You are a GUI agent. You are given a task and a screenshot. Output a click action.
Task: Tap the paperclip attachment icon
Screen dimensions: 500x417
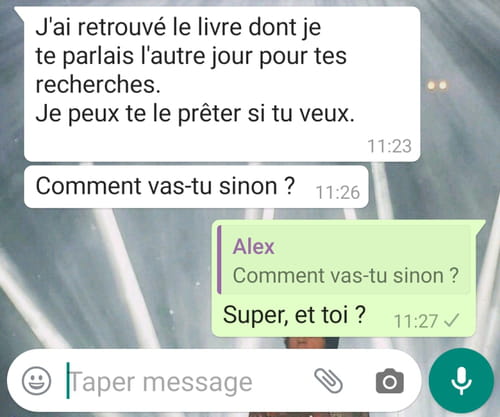click(x=329, y=381)
